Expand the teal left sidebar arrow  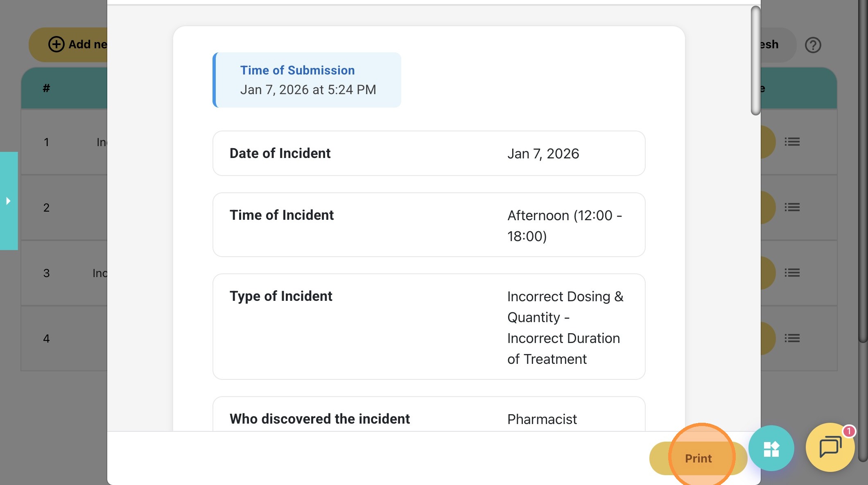pos(9,201)
